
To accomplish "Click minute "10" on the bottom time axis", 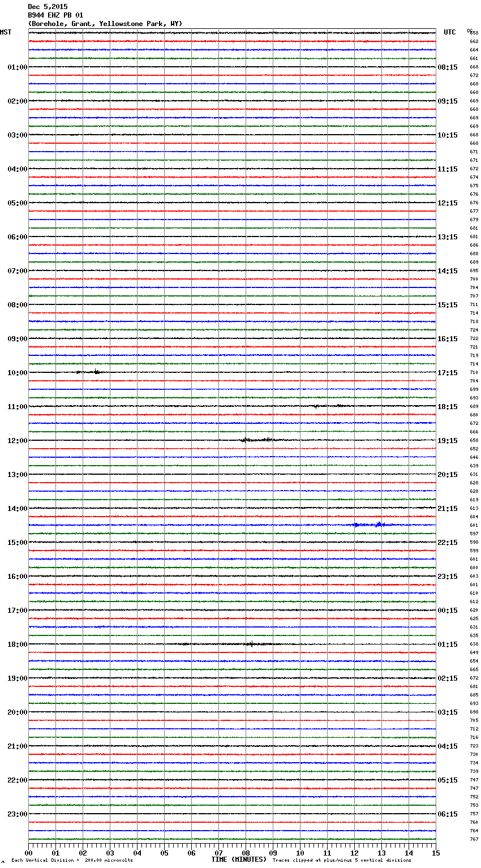I will tap(300, 853).
